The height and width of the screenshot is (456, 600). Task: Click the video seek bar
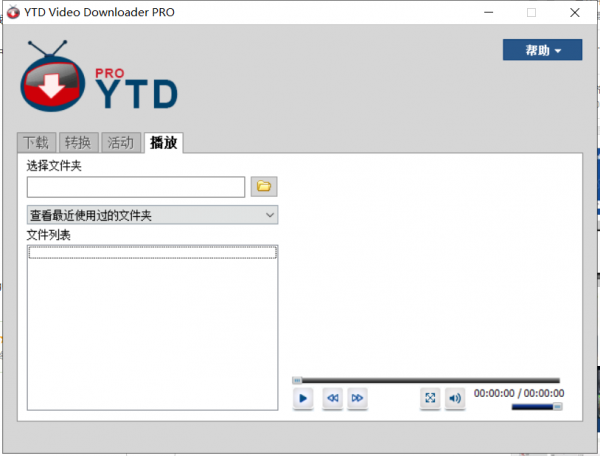coord(426,380)
